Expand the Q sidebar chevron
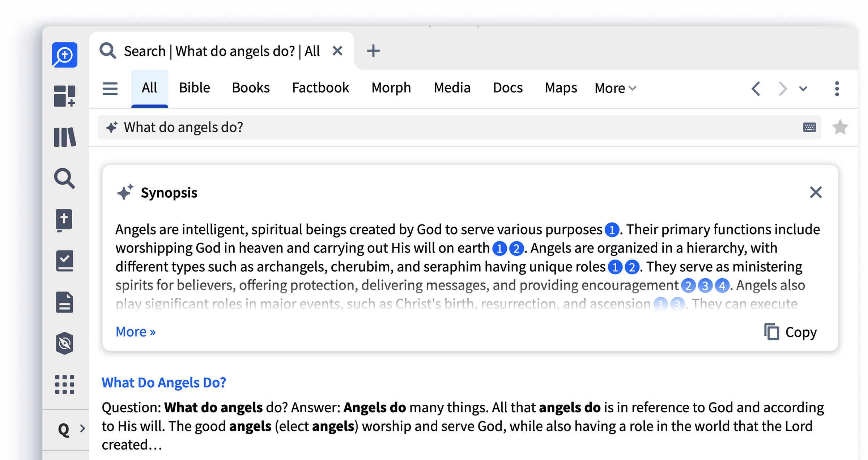The image size is (868, 460). click(82, 429)
